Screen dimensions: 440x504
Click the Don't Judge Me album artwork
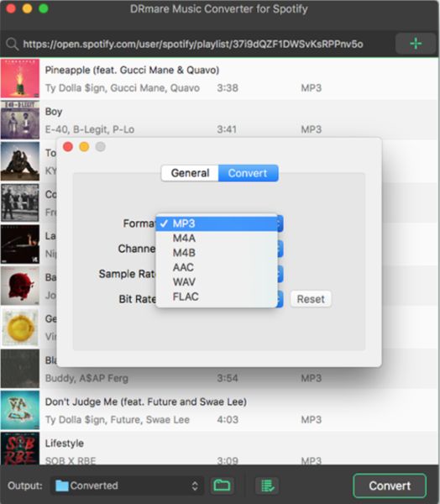coord(20,410)
